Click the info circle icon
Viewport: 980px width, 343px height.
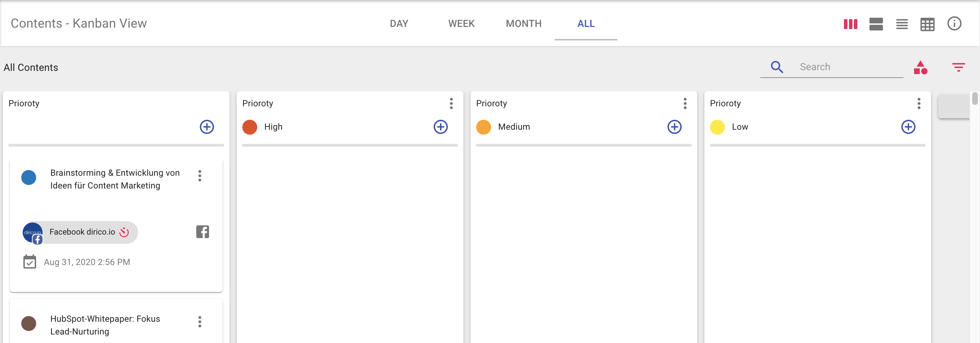[x=954, y=24]
